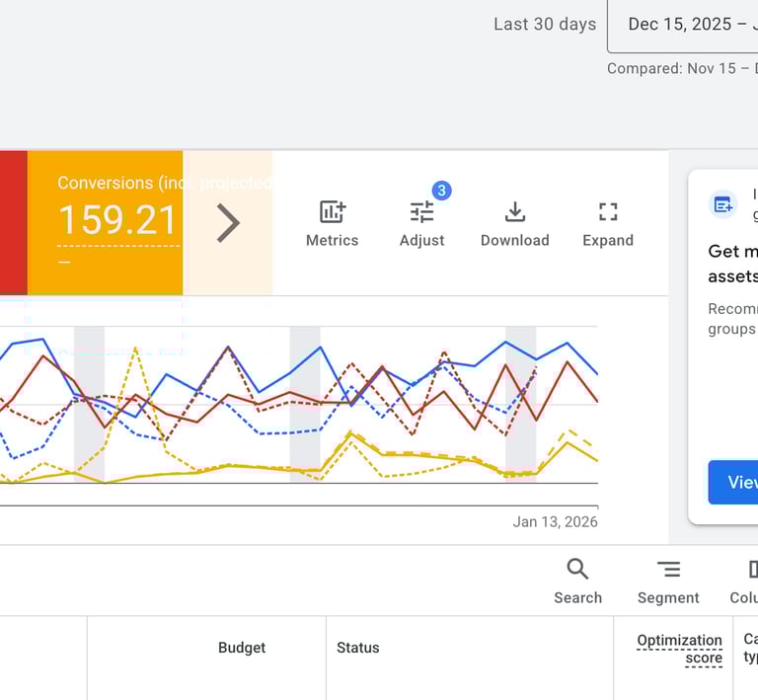Open the table Search tool
The height and width of the screenshot is (700, 758).
point(577,581)
